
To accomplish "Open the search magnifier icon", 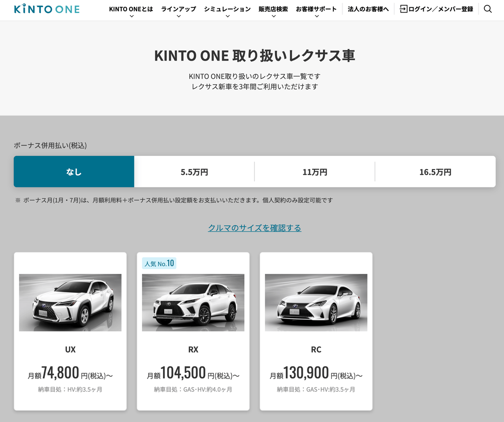I will click(488, 9).
